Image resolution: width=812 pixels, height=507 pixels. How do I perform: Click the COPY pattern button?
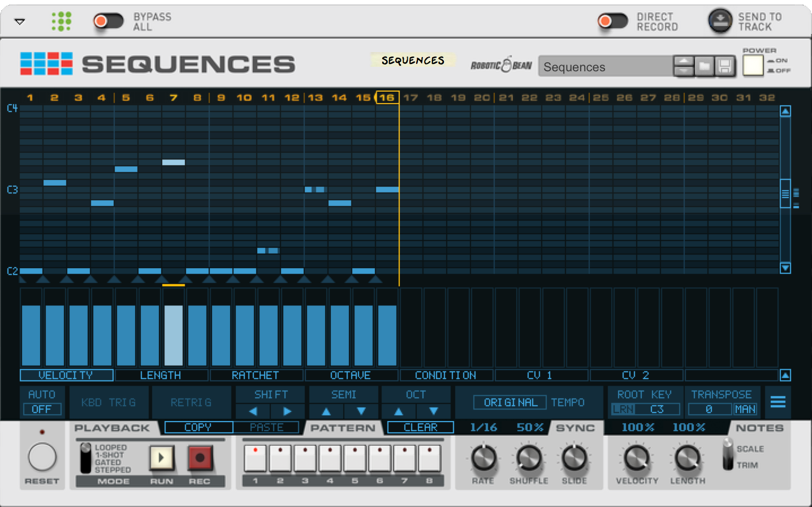[198, 427]
